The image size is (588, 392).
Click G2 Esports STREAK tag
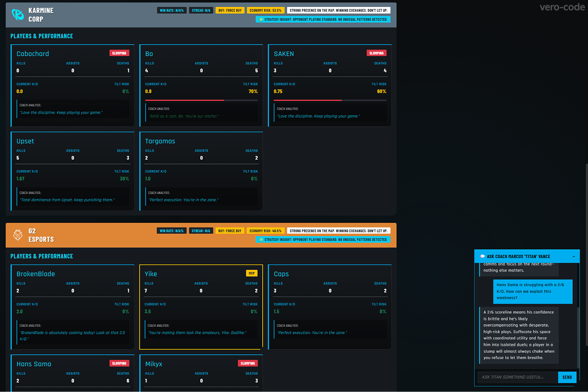201,231
